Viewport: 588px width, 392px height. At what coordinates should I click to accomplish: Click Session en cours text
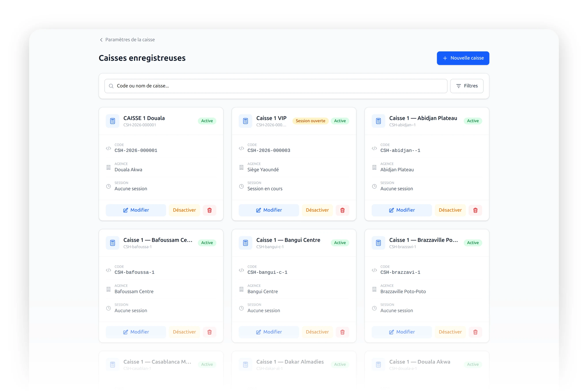click(265, 188)
